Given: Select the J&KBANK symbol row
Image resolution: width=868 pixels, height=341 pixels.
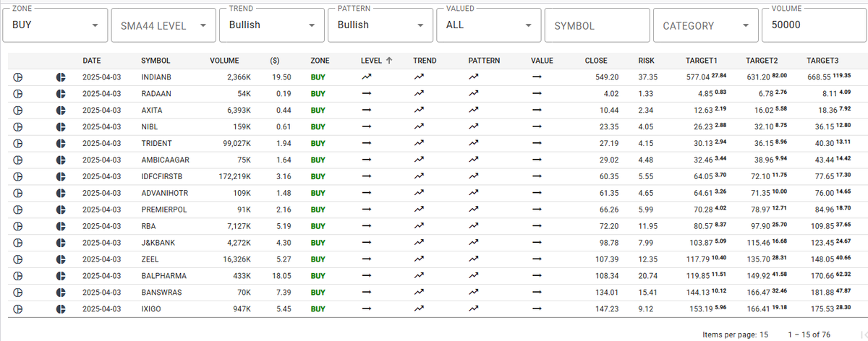Looking at the screenshot, I should click(434, 242).
